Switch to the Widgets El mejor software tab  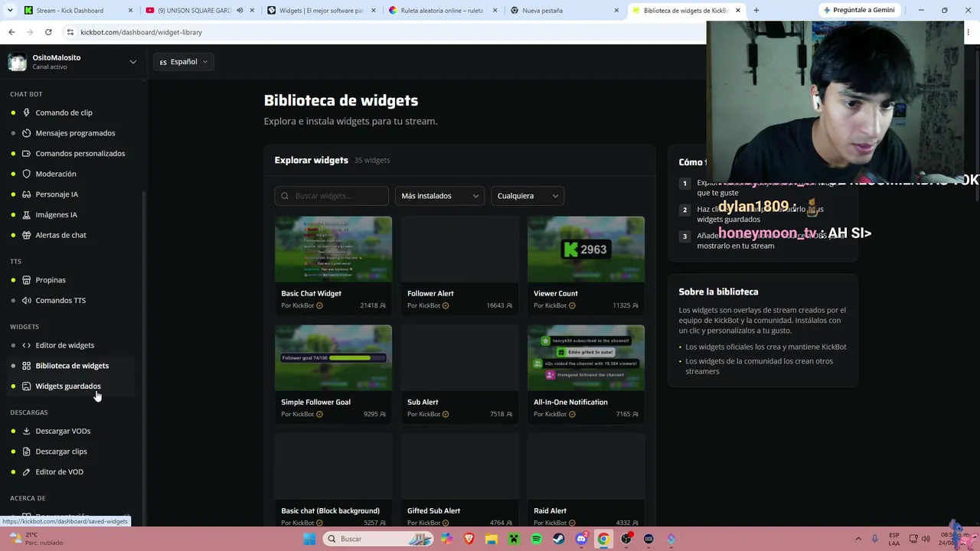(x=322, y=11)
